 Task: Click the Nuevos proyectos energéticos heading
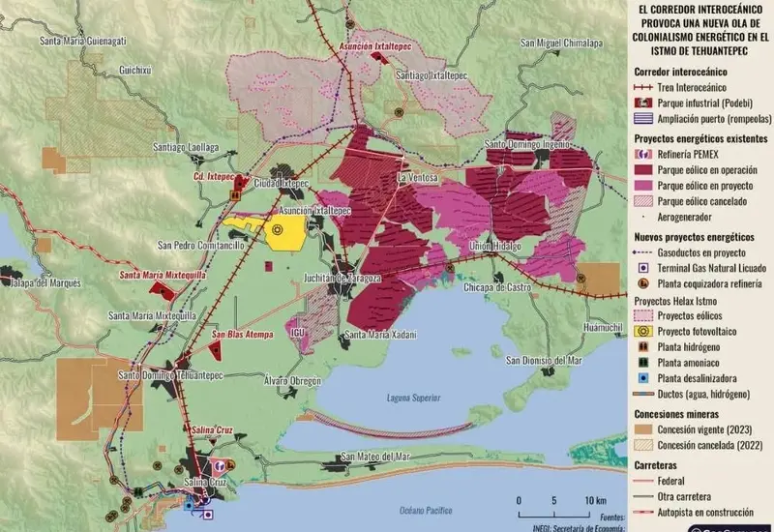pos(694,237)
